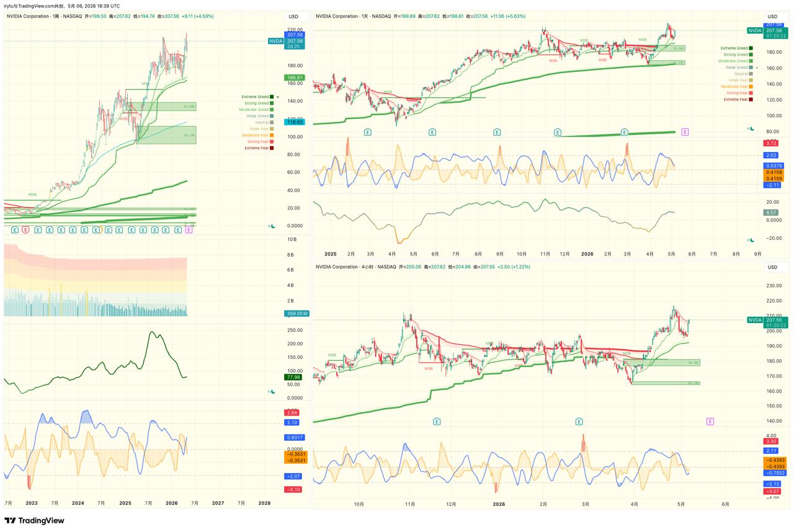
Task: Click the +11.06 (+5.63%) change on daily chart
Action: [x=508, y=16]
